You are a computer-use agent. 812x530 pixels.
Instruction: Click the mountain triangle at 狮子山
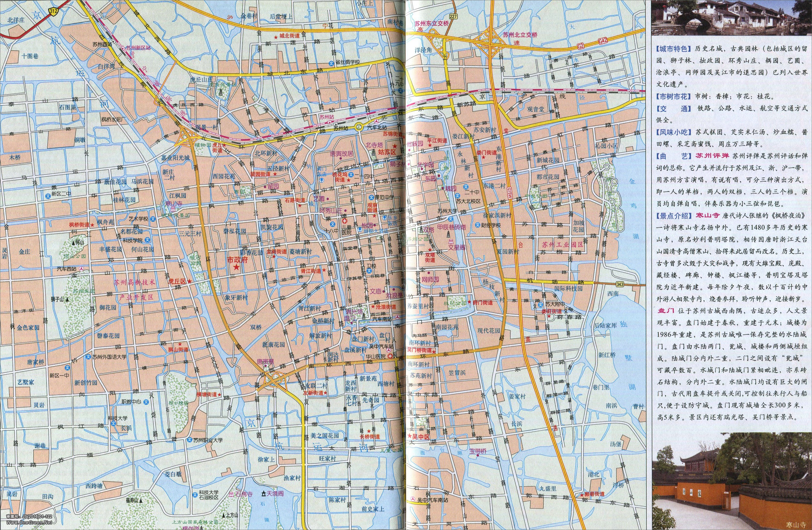point(67,299)
